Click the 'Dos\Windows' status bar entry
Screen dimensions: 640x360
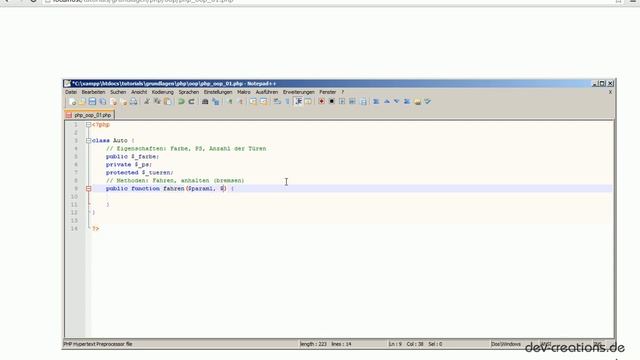[506, 344]
